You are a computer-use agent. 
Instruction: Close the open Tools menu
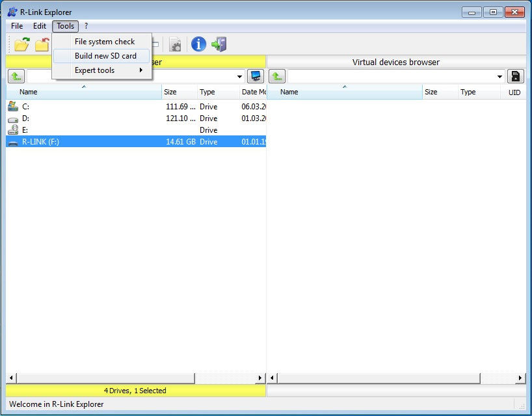tap(65, 26)
